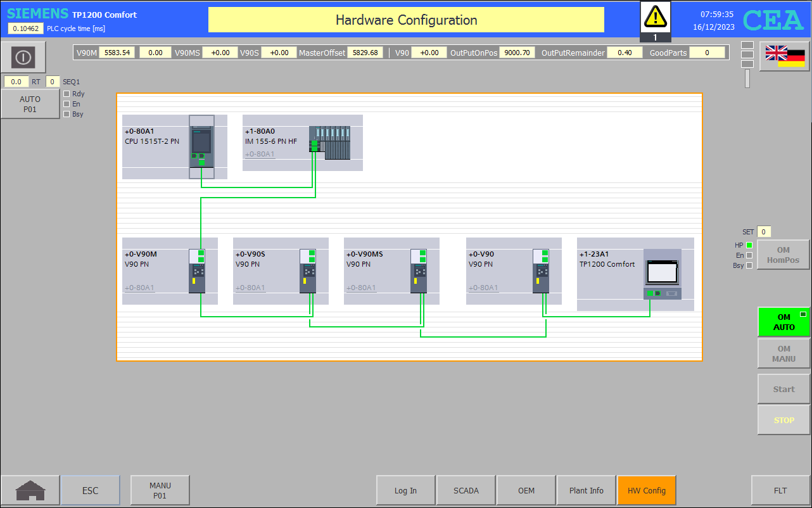
Task: Toggle the Bsy indicator near HomPos
Action: [749, 265]
